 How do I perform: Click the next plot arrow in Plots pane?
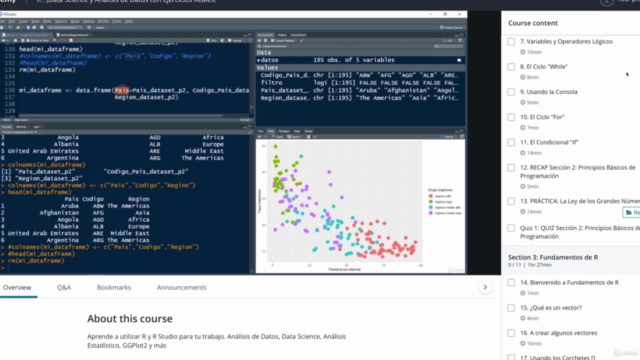point(266,137)
